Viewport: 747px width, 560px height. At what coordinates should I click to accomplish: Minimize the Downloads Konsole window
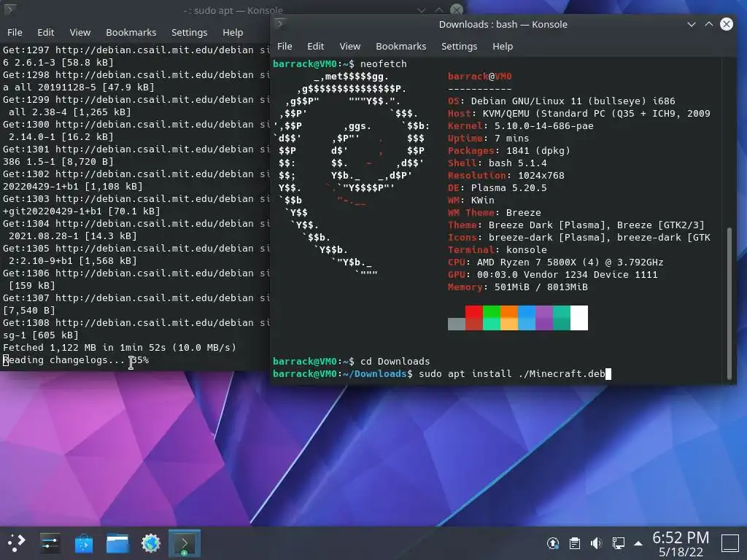(692, 24)
